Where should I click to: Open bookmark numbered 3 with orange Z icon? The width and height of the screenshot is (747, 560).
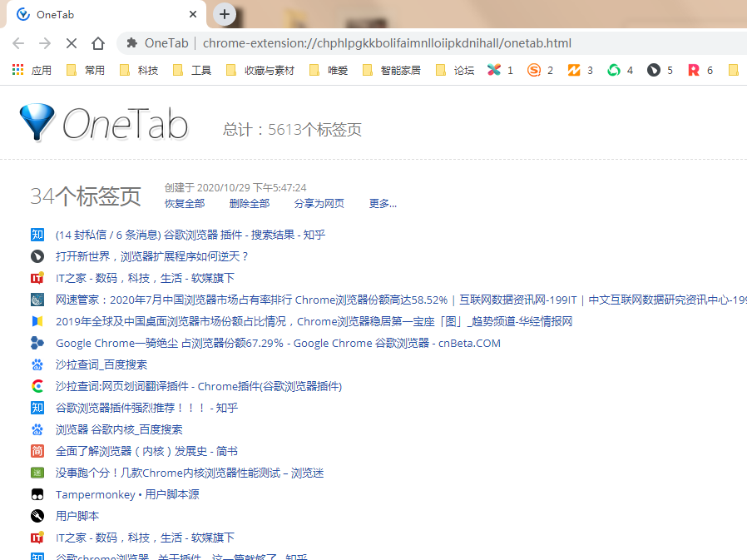click(x=581, y=71)
